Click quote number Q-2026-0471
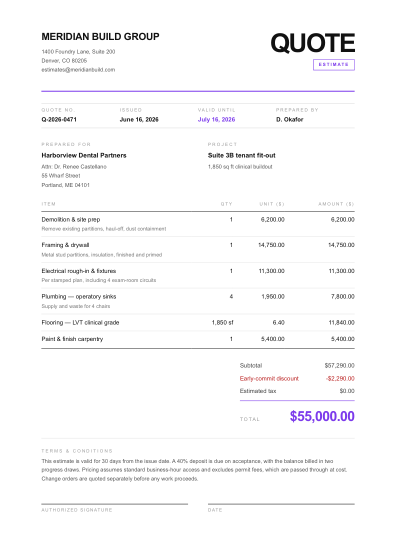The height and width of the screenshot is (560, 396). point(59,119)
